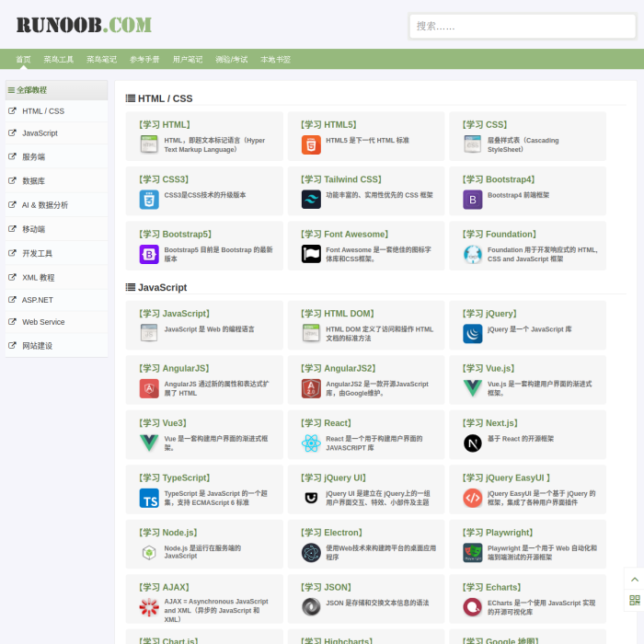The height and width of the screenshot is (644, 644).
Task: Click the scroll-to-top arrow button
Action: [x=634, y=578]
